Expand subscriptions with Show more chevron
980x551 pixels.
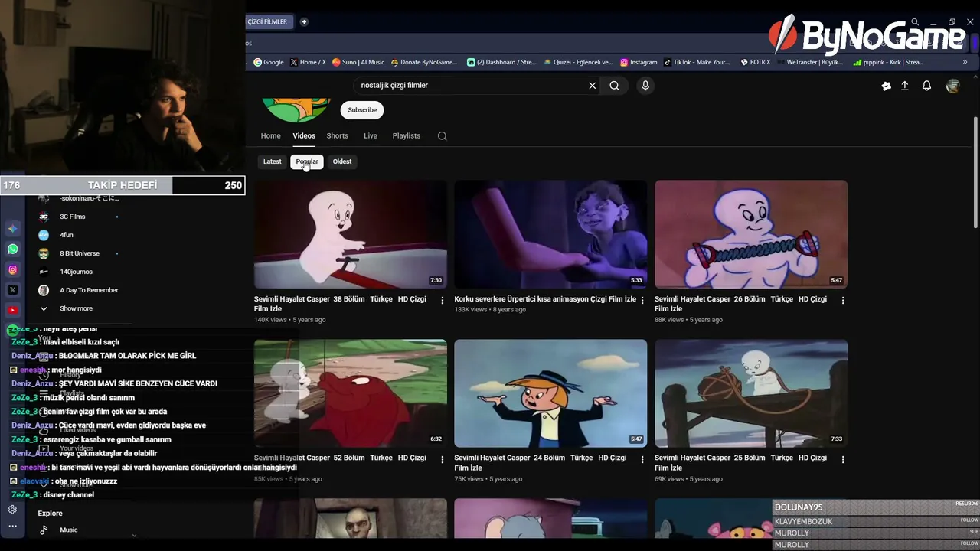point(44,308)
